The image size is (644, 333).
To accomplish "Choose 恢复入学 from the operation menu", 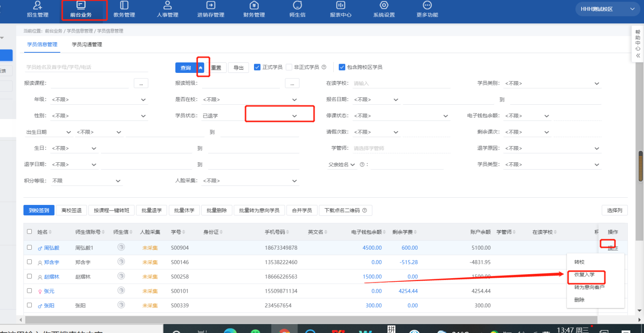I will coord(584,275).
